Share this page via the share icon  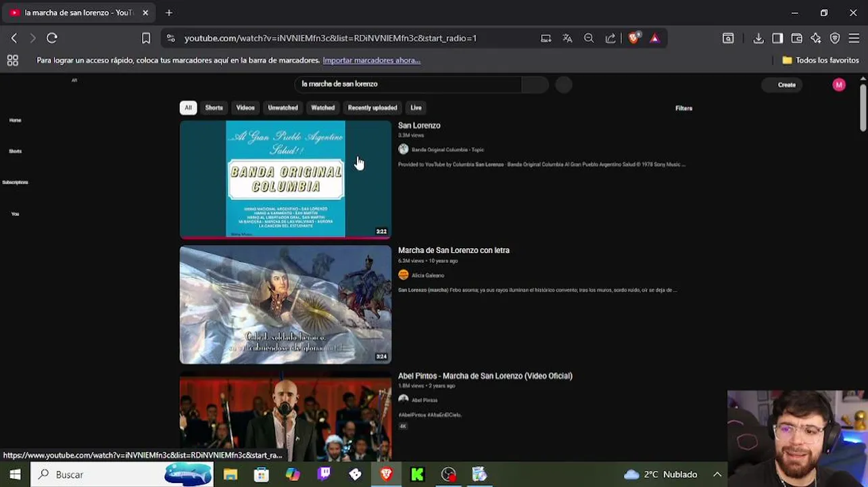pos(610,39)
